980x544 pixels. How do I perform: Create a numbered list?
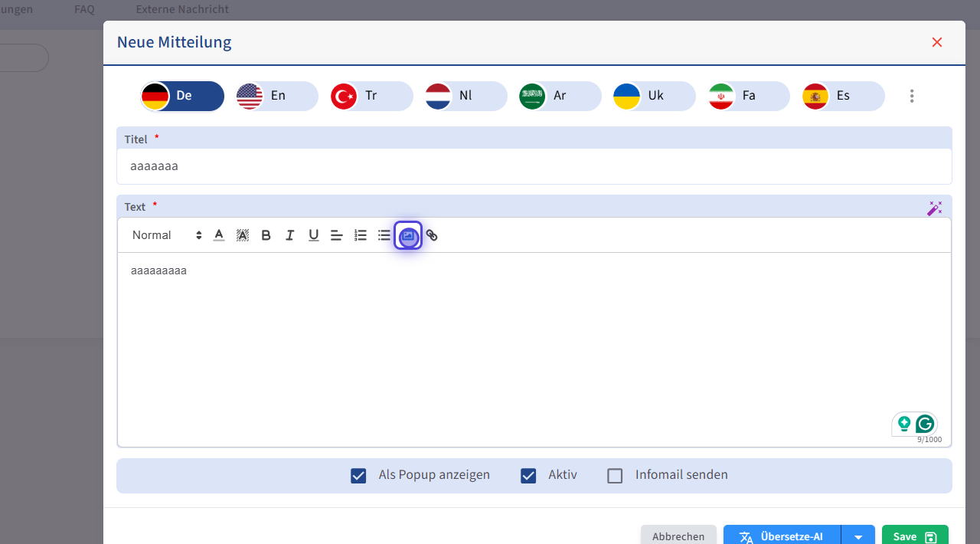point(361,235)
